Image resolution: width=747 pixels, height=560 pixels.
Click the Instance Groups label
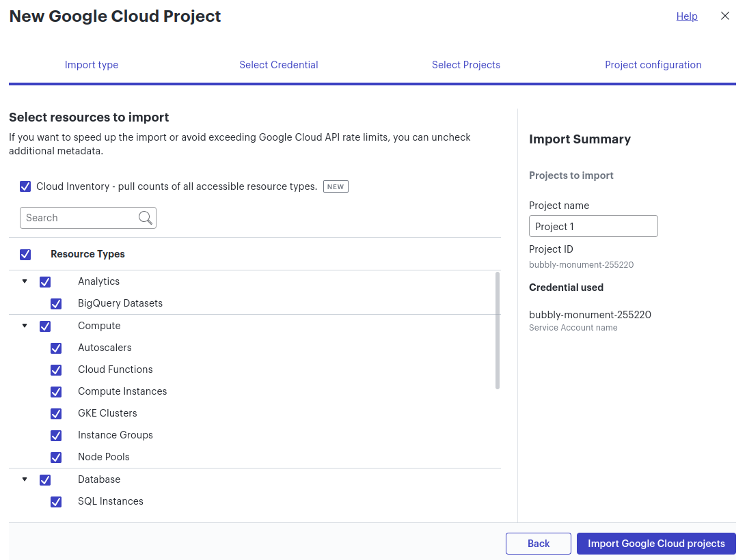pyautogui.click(x=116, y=435)
